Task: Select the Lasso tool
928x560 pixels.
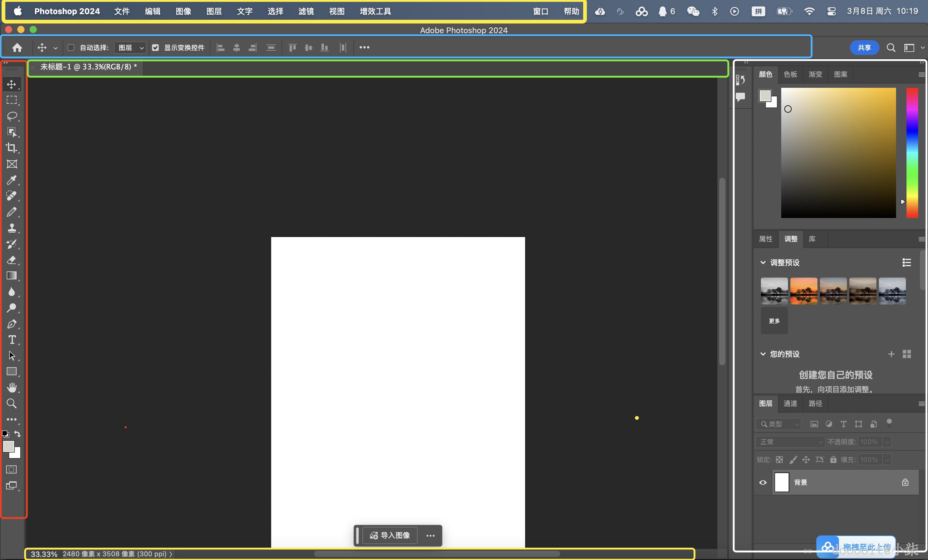Action: pos(12,116)
